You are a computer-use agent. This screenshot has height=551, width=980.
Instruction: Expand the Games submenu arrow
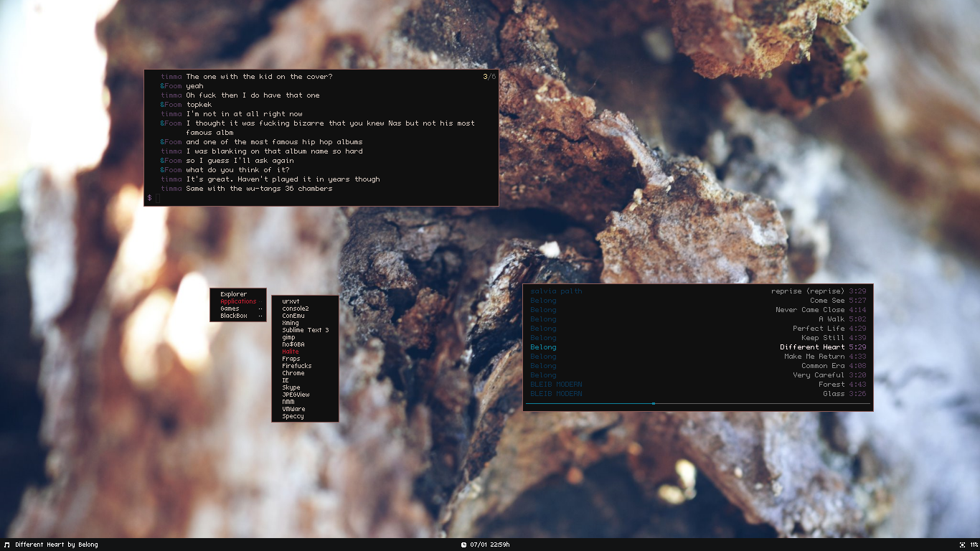pos(260,309)
